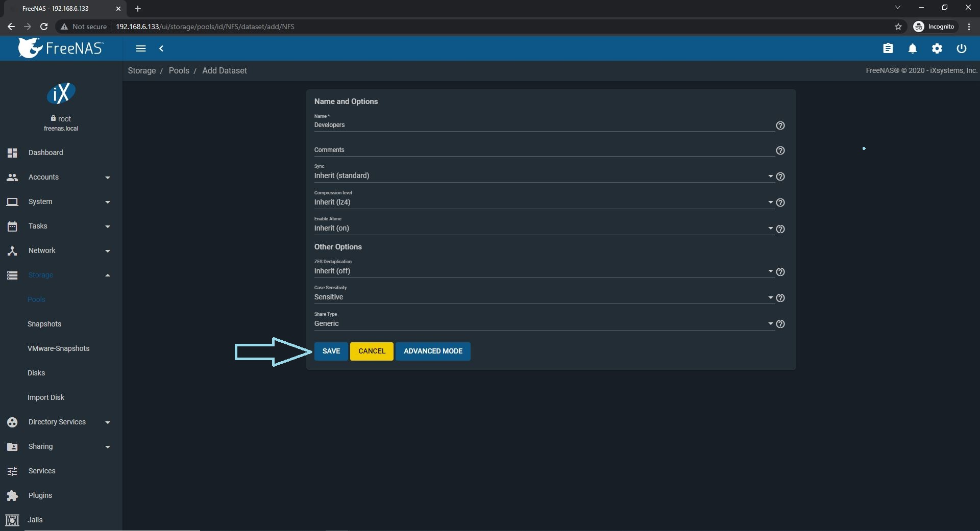Viewport: 980px width, 531px height.
Task: Expand the System menu arrow
Action: tap(108, 202)
